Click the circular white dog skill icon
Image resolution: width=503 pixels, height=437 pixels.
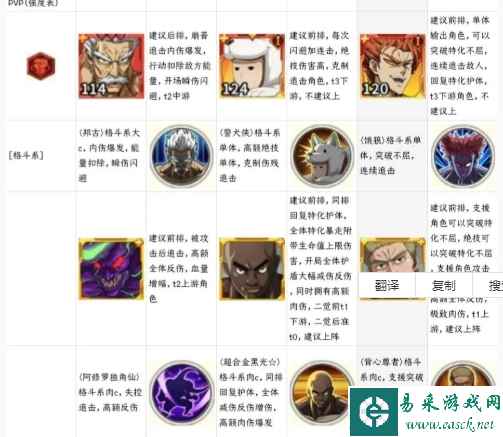pos(322,156)
